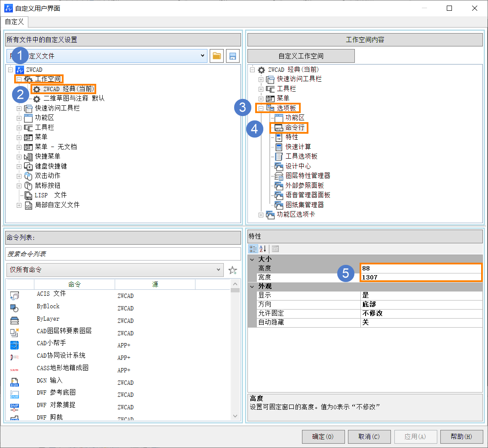Click the 快速计算 calculator icon
Viewport: 488px width, 448px height.
(x=279, y=147)
